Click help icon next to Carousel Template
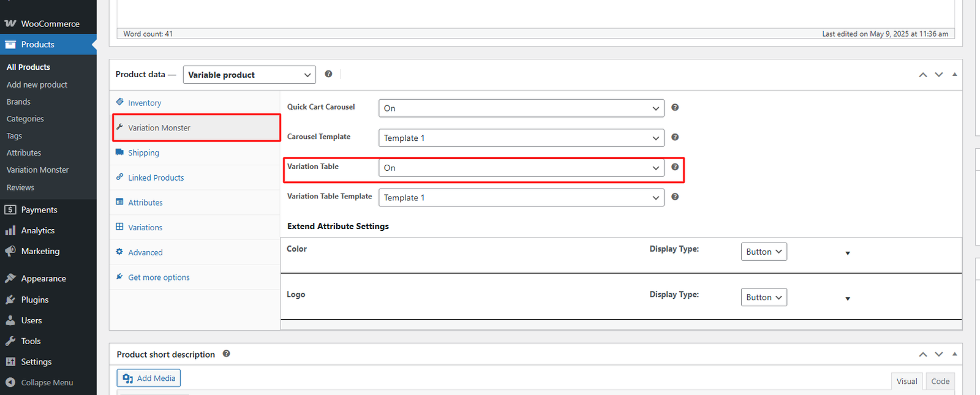This screenshot has width=980, height=395. point(674,138)
